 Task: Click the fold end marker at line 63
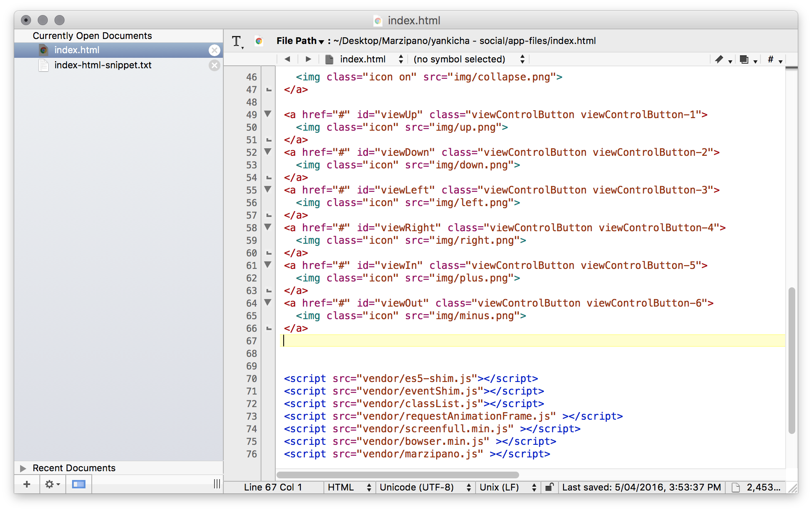269,291
